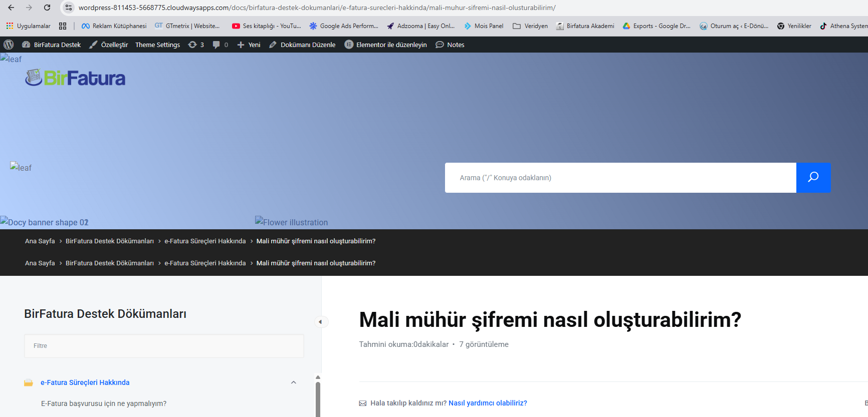
Task: Collapse the sidebar with the arrow toggle
Action: tap(321, 322)
